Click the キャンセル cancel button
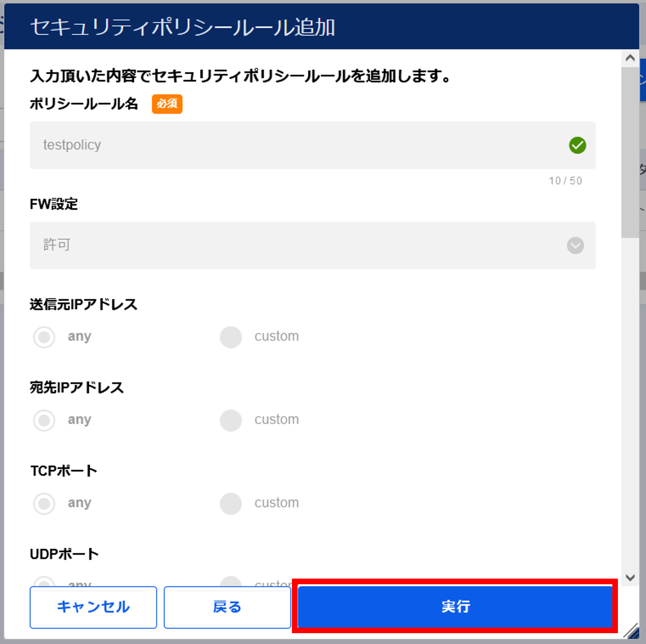The height and width of the screenshot is (644, 646). point(93,607)
